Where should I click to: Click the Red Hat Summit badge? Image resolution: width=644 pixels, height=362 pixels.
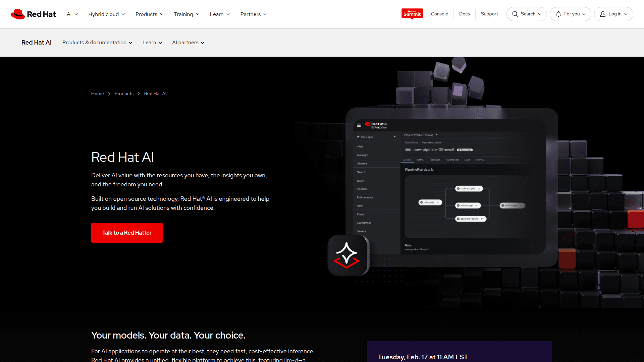click(412, 14)
